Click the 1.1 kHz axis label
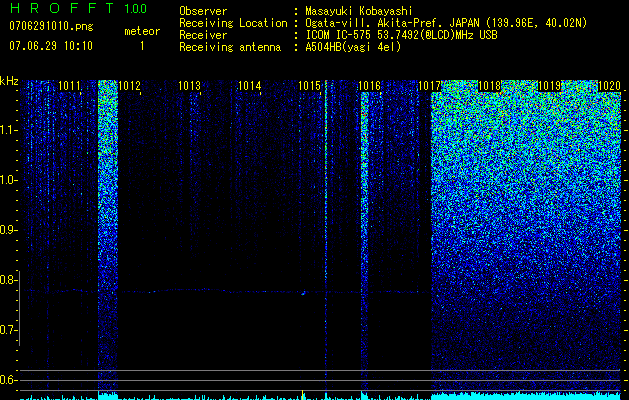The image size is (629, 400). click(x=8, y=130)
